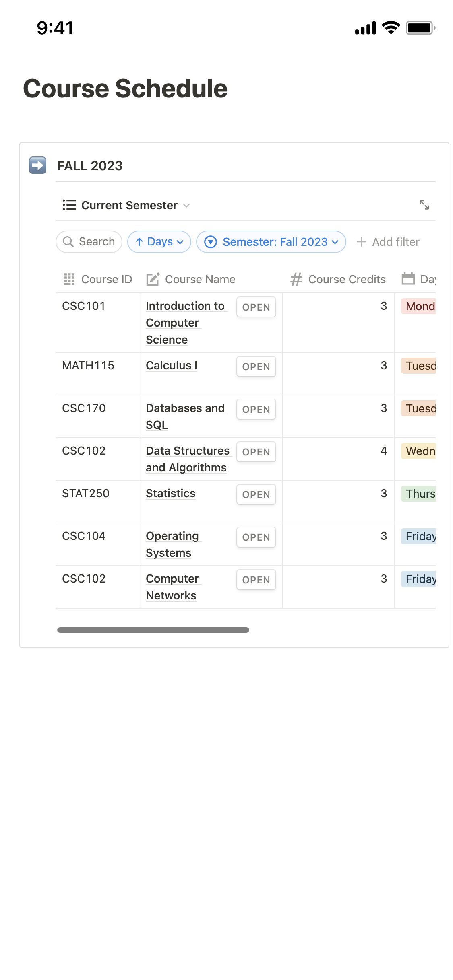Open the Days sort dropdown
The width and height of the screenshot is (453, 980).
(x=159, y=242)
